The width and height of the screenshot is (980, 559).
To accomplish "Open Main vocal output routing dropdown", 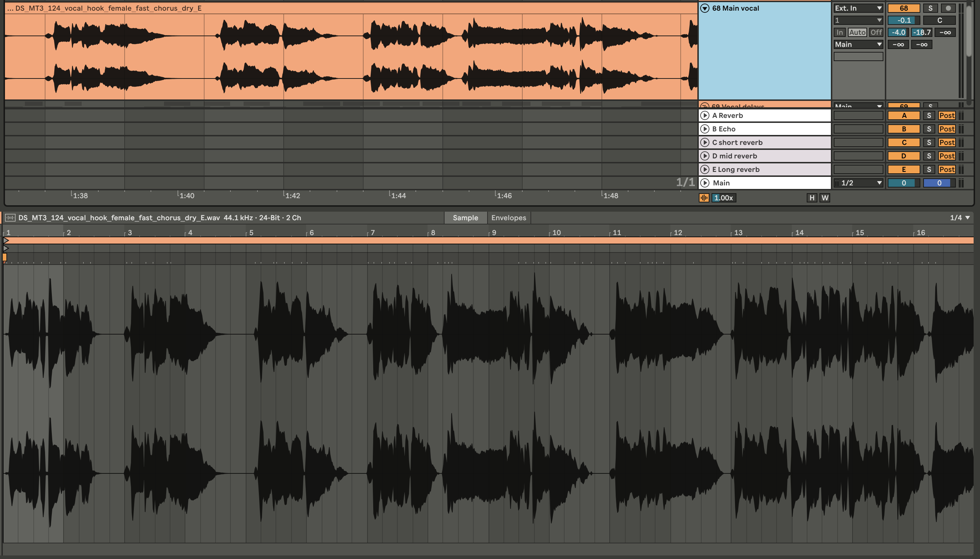I will pos(858,44).
